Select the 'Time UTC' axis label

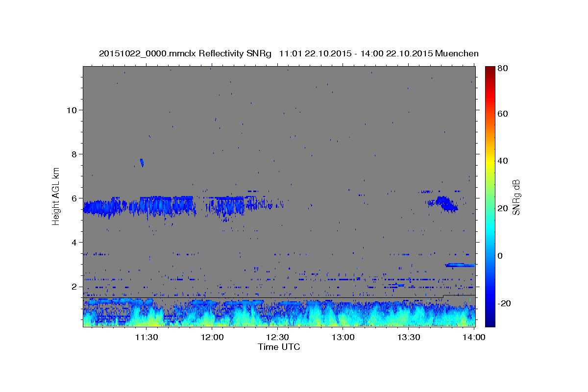(x=279, y=347)
